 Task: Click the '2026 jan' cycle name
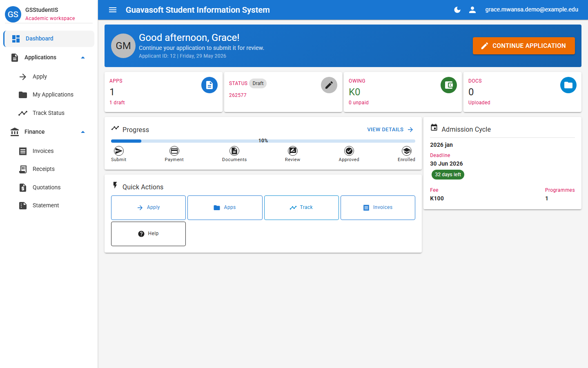tap(441, 145)
